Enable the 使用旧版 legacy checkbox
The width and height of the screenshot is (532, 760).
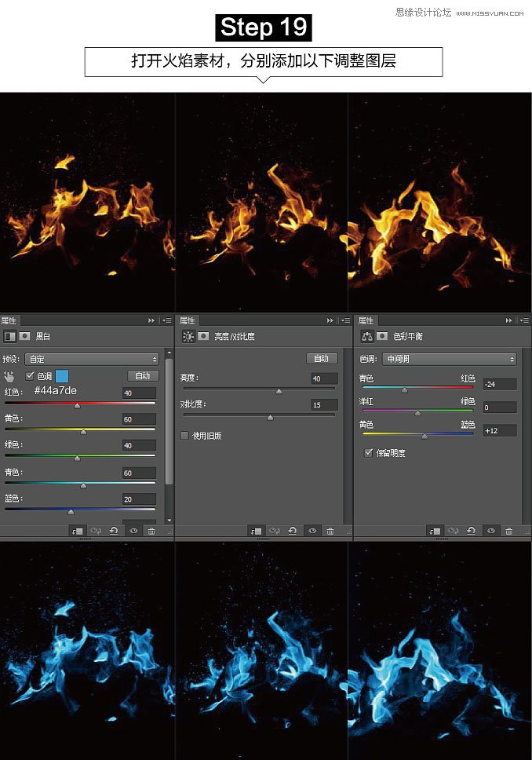[185, 435]
